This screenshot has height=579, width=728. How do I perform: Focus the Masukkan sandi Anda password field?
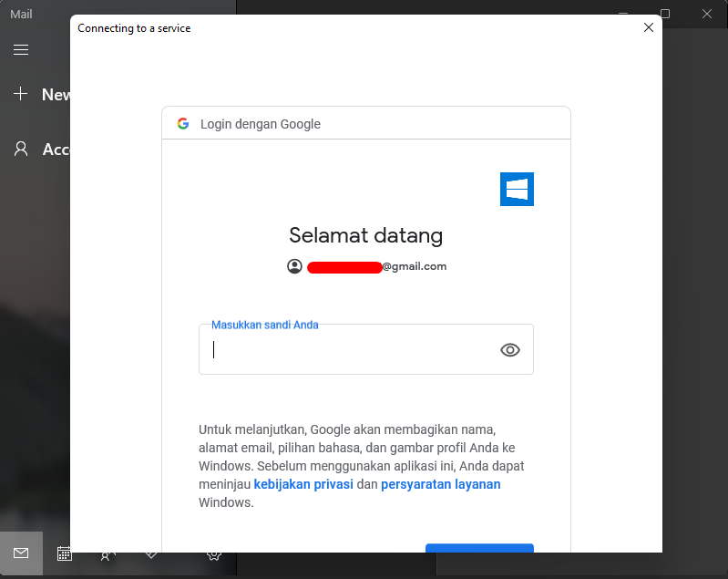[x=366, y=349]
